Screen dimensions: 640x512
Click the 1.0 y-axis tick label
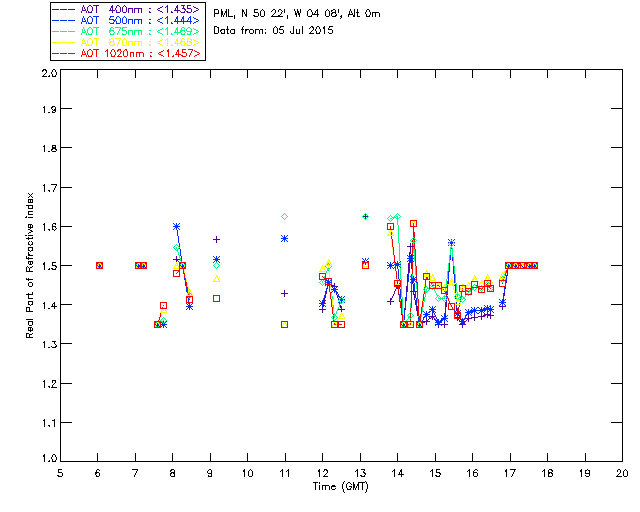49,459
